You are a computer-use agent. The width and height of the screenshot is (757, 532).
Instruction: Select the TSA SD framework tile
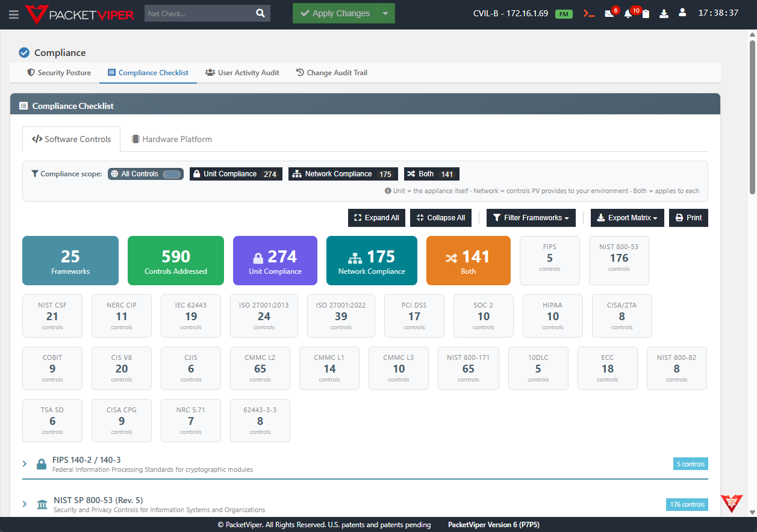[x=52, y=421]
